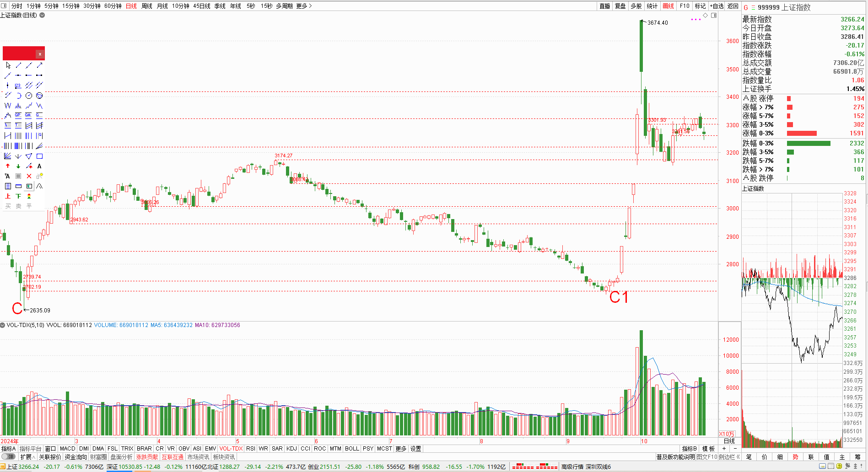The image size is (868, 472).
Task: Select the ruler measurement tool
Action: click(x=18, y=186)
